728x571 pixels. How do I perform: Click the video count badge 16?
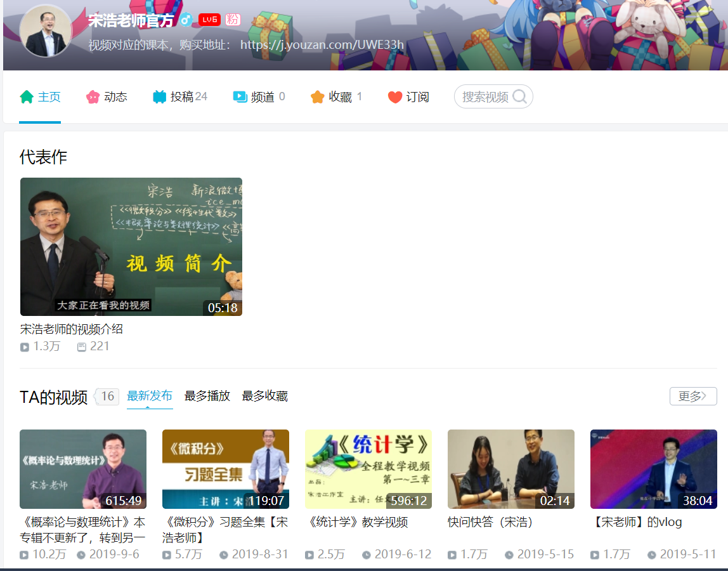coord(107,397)
